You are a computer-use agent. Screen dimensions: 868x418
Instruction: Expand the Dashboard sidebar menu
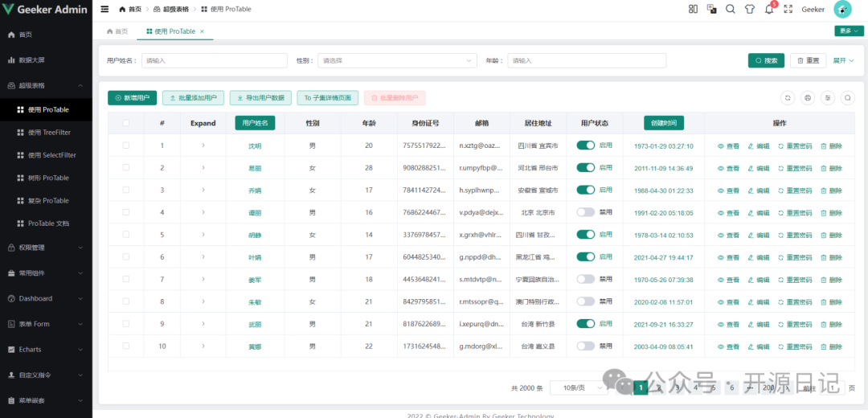pos(46,298)
